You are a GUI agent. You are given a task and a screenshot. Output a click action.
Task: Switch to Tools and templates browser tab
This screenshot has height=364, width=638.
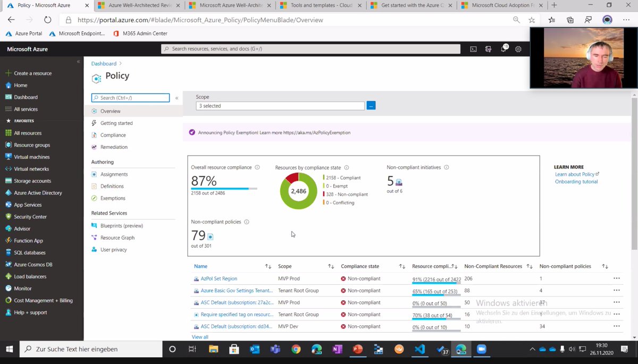[320, 5]
